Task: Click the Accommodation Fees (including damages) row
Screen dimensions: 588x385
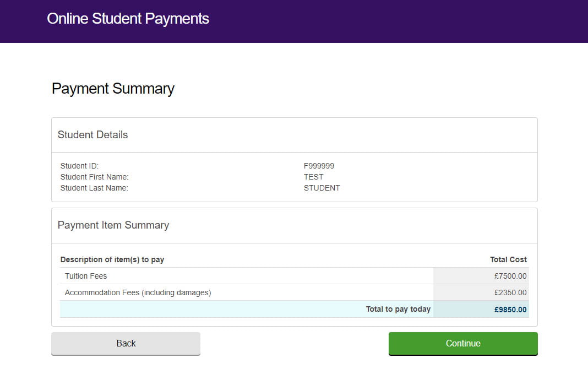Action: tap(138, 292)
